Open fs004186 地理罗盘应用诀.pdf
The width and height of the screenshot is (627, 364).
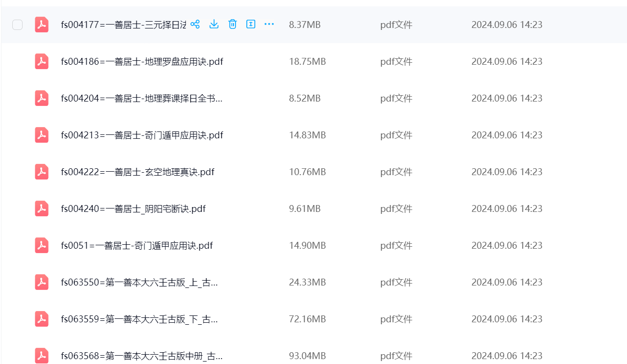coord(142,62)
